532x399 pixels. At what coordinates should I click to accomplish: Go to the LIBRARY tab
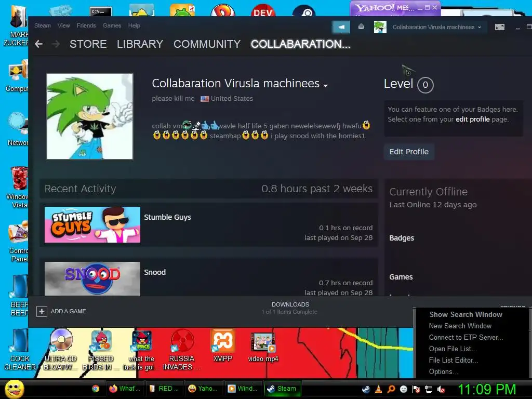pos(140,44)
